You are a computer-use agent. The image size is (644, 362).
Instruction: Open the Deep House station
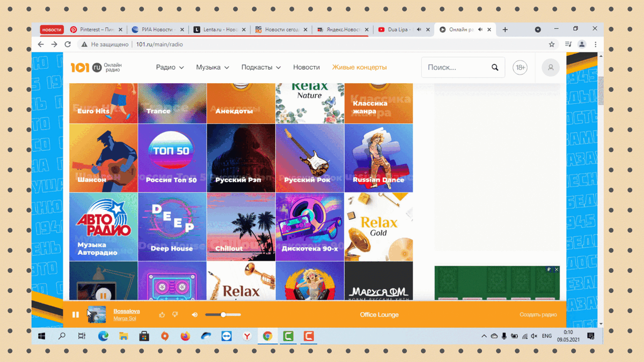(172, 227)
